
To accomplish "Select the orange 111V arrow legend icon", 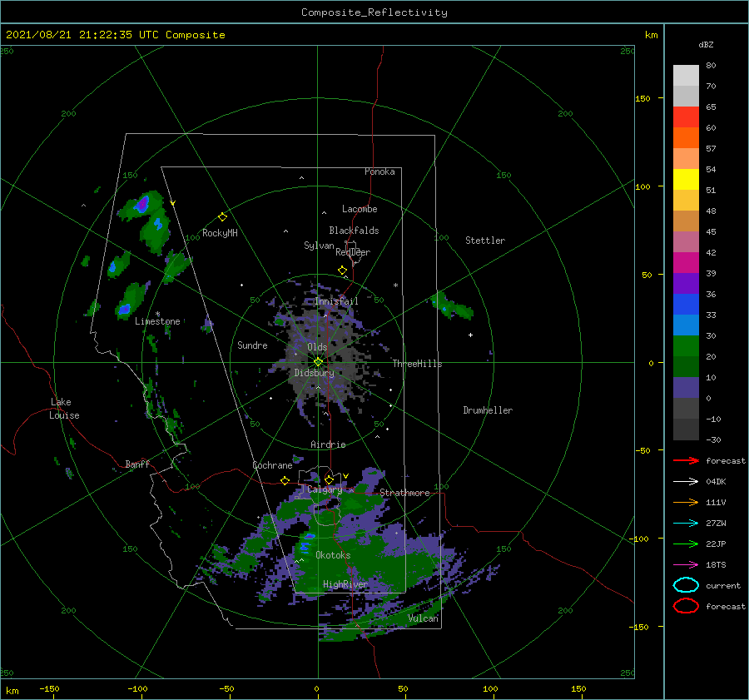I will [x=686, y=502].
